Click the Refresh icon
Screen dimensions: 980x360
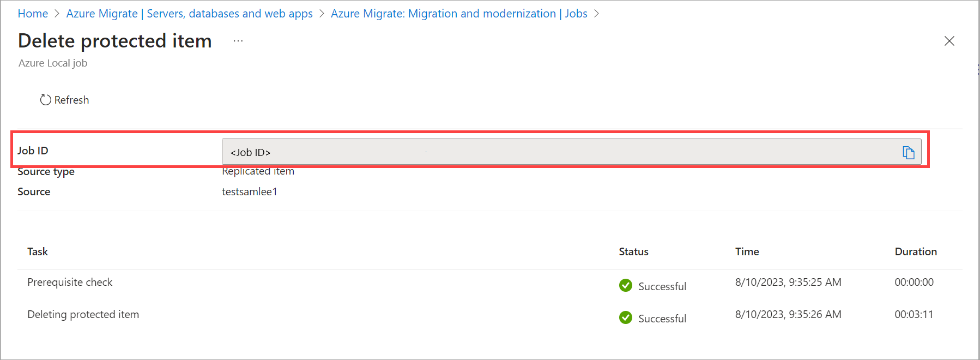click(x=46, y=99)
